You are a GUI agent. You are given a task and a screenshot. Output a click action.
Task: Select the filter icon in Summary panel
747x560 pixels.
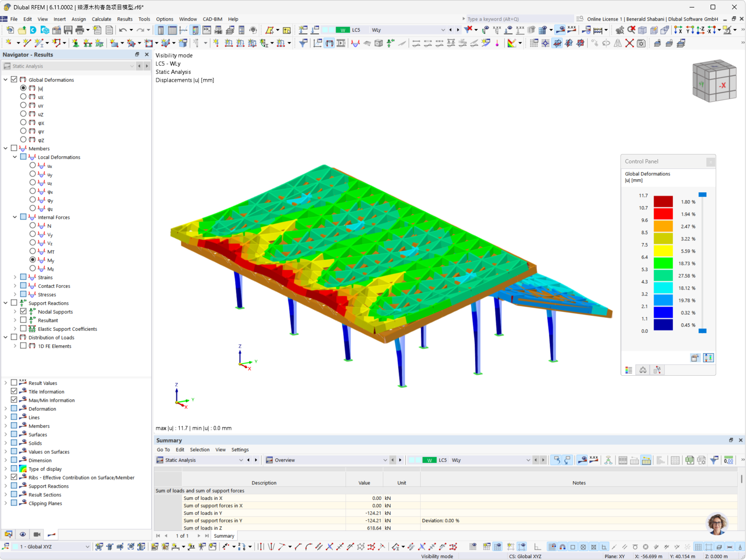pyautogui.click(x=713, y=460)
